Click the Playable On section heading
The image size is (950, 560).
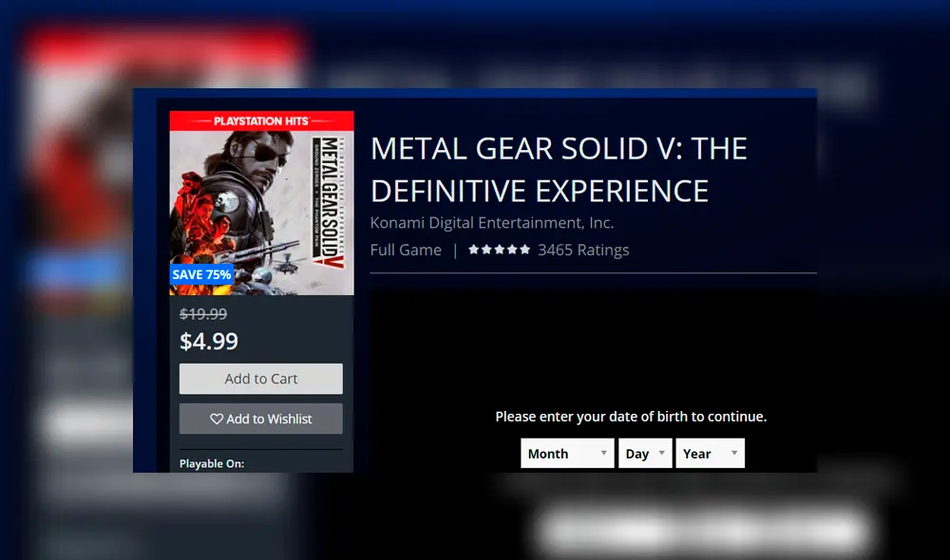tap(211, 462)
